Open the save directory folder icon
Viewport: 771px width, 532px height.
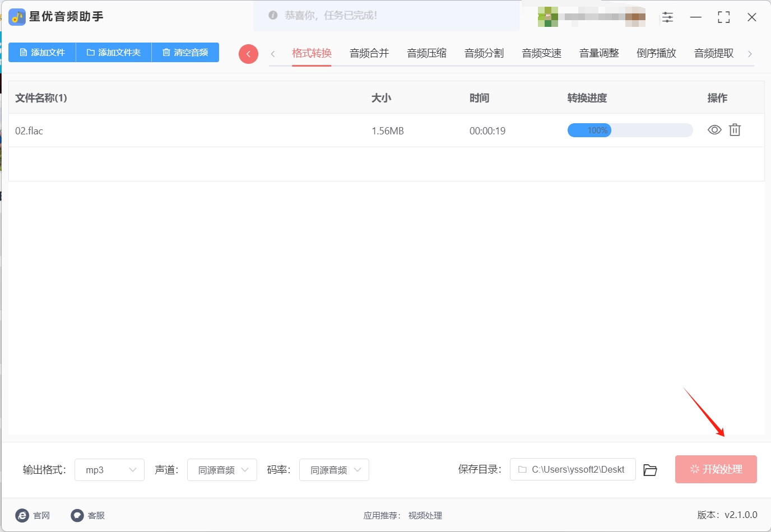coord(650,470)
